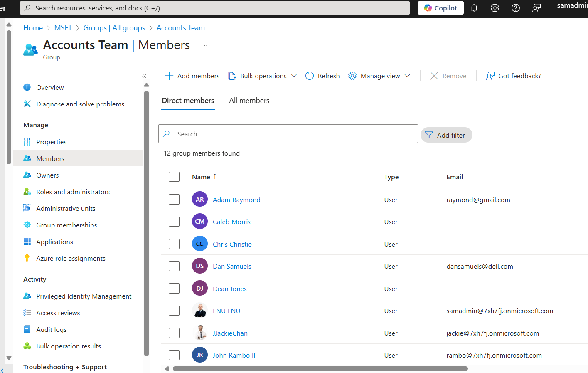Collapse the sidebar with double chevron

pyautogui.click(x=144, y=76)
